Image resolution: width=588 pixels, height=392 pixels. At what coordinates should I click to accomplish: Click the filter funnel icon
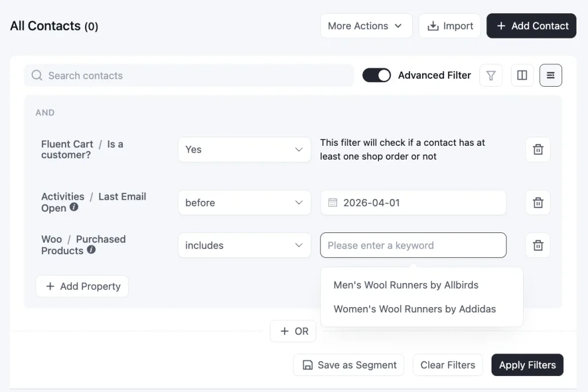click(x=491, y=75)
